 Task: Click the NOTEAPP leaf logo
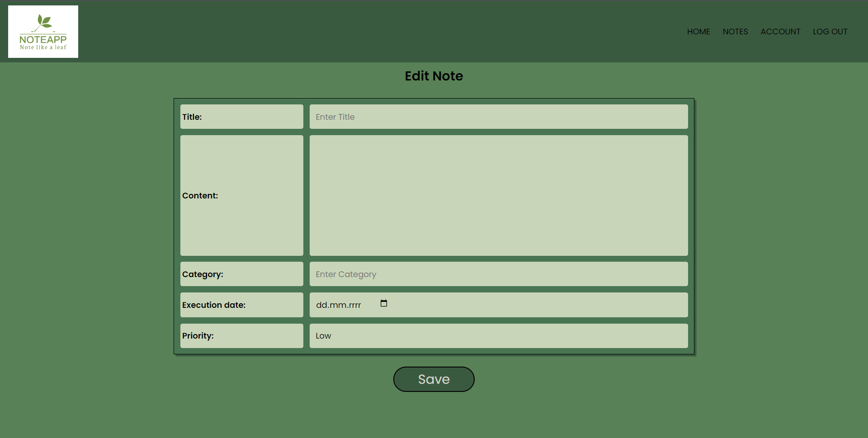click(x=43, y=32)
